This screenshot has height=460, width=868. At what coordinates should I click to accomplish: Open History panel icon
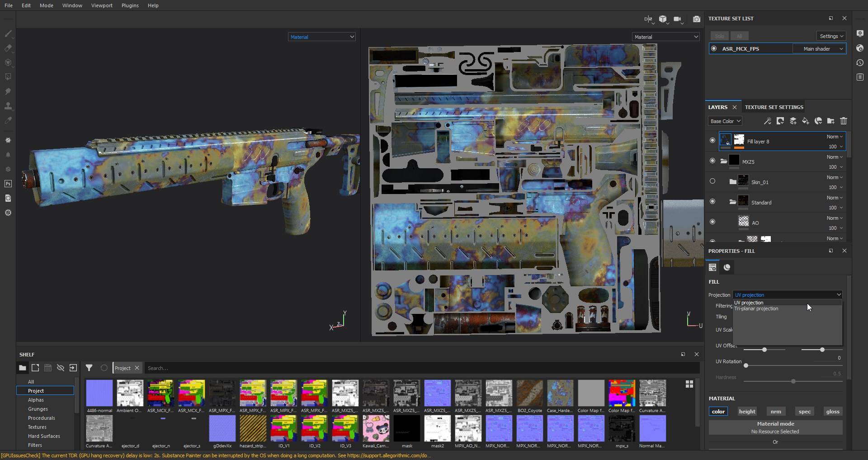click(860, 63)
